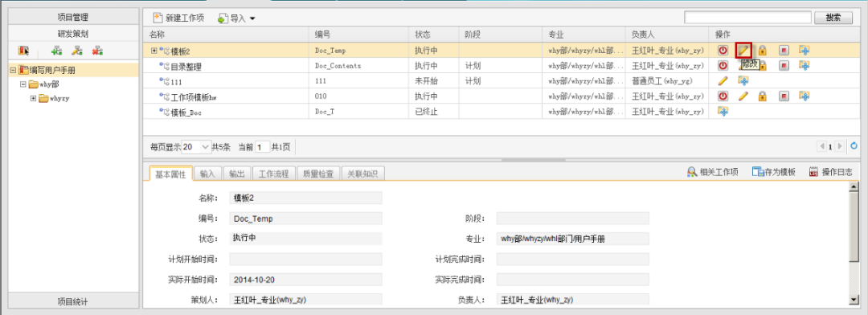868x315 pixels.
Task: Click the properties panel scrollbar up arrow
Action: pyautogui.click(x=854, y=186)
